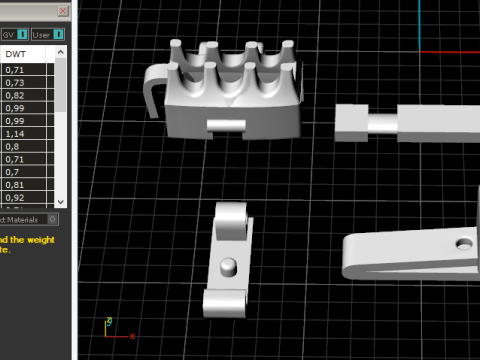Click the DWT column header
Image resolution: width=480 pixels, height=360 pixels.
[x=23, y=54]
